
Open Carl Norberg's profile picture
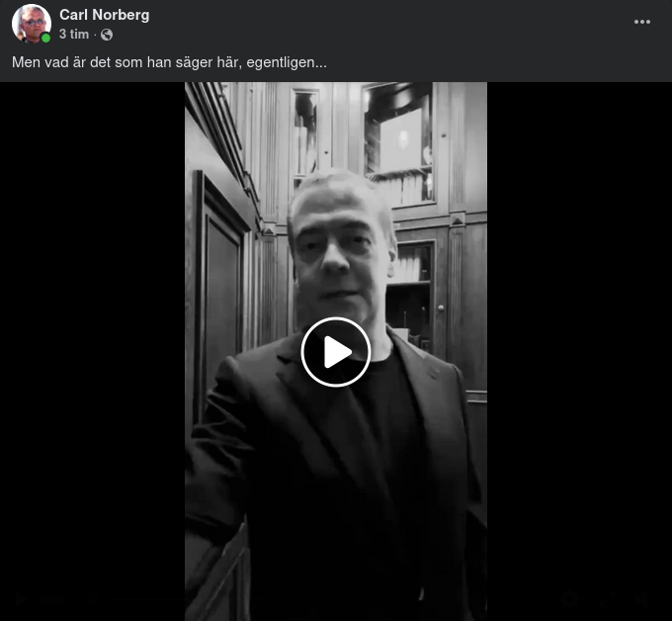tap(31, 23)
